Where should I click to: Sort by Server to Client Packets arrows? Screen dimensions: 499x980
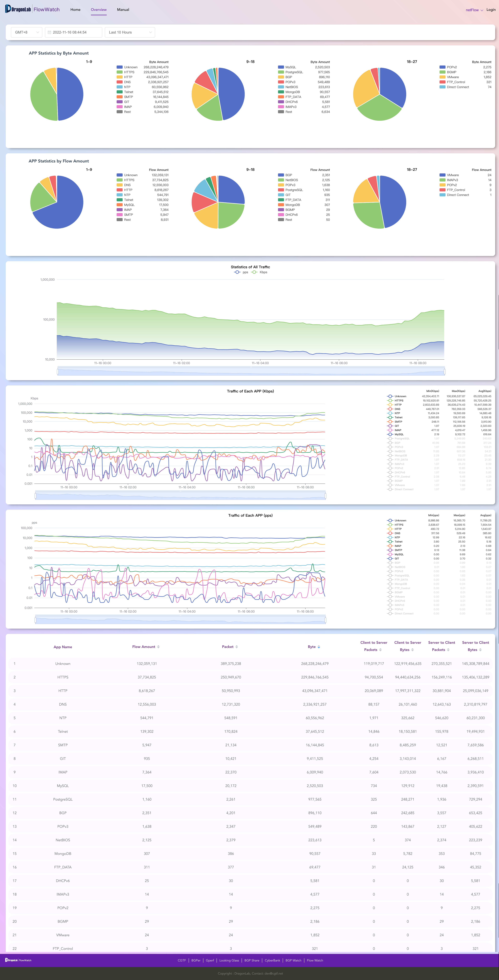(x=448, y=650)
